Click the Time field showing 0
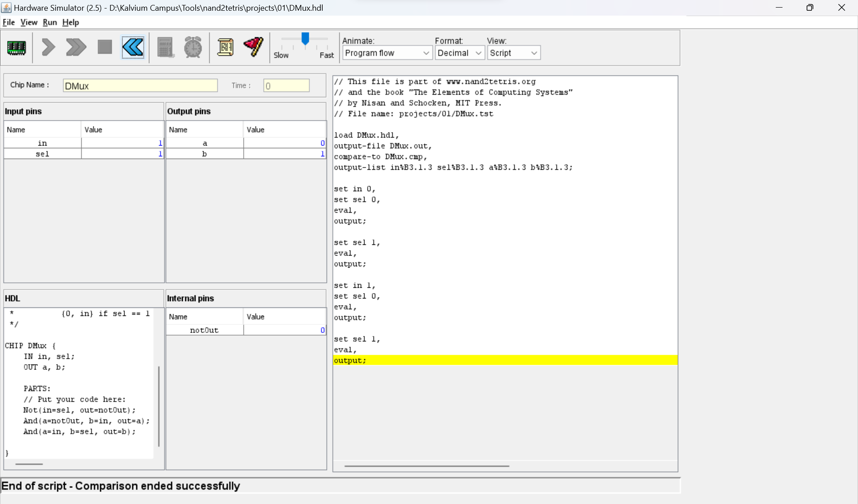Screen dimensions: 858x504 (286, 85)
